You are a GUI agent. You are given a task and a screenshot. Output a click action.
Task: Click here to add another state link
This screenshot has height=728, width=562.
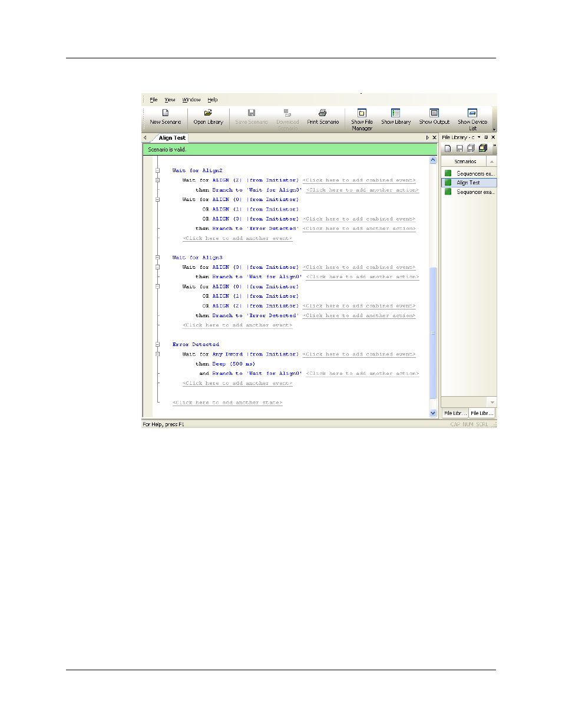tap(227, 403)
